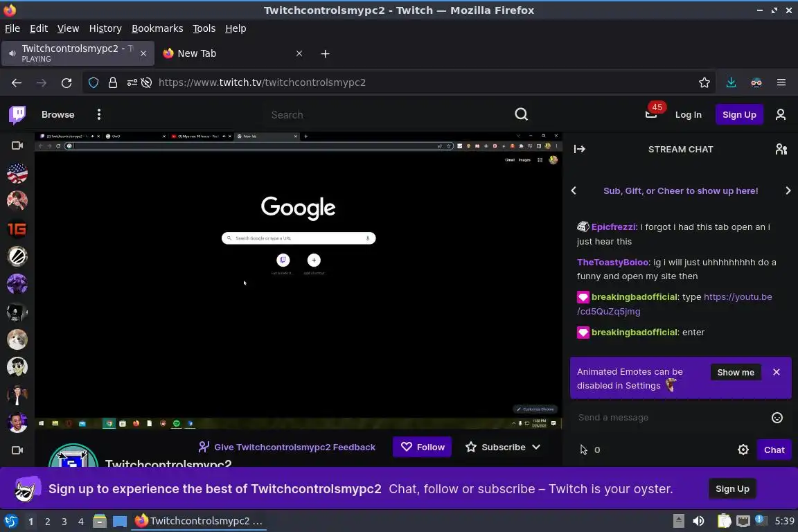Open the taskbar volume speaker icon
This screenshot has height=532, width=798.
698,521
